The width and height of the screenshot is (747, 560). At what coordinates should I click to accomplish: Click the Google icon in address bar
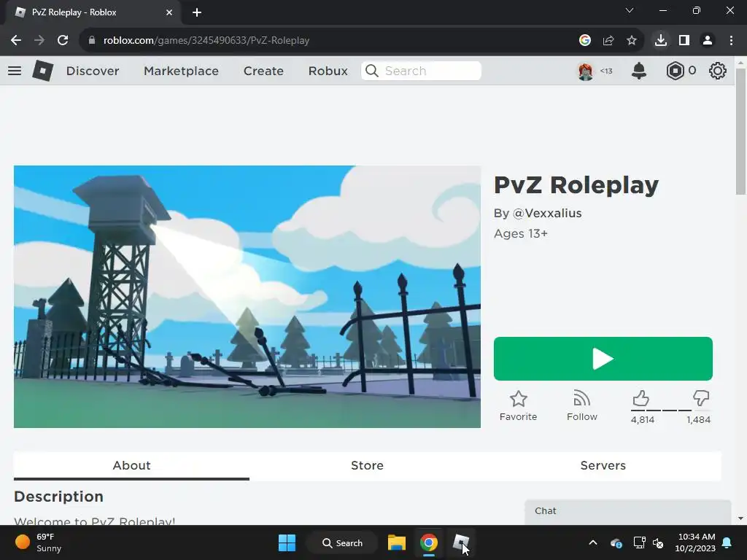click(x=585, y=41)
